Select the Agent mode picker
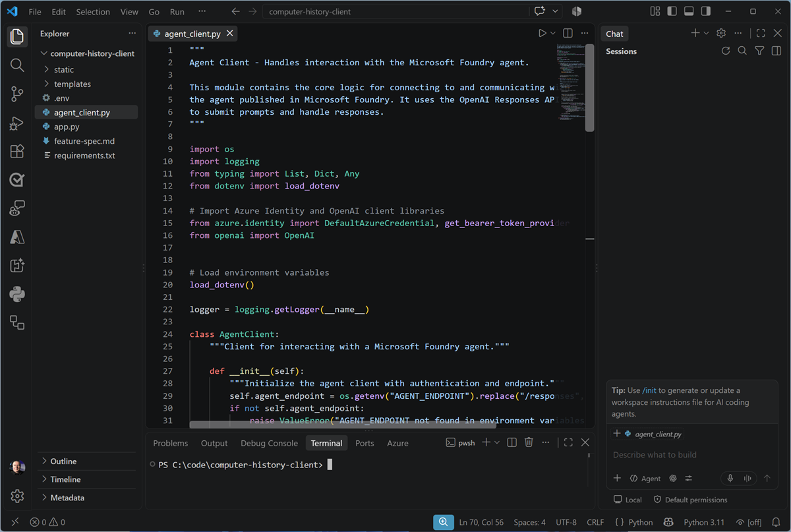Image resolution: width=791 pixels, height=532 pixels. tap(645, 479)
